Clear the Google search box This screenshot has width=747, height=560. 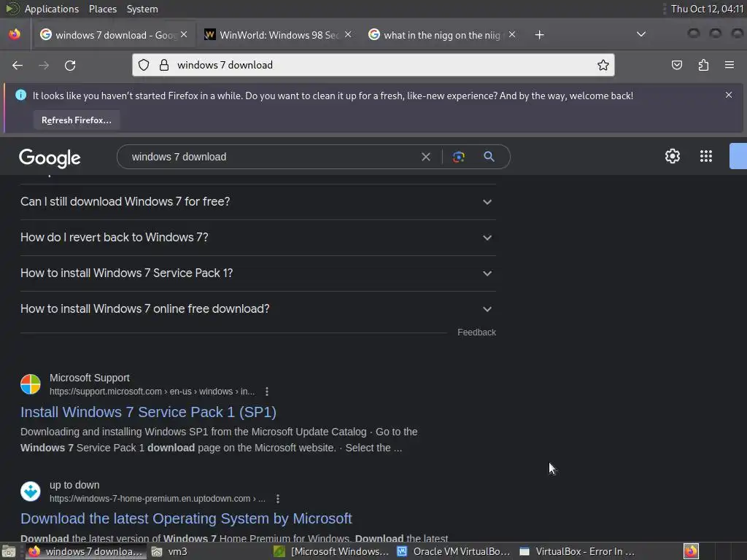pyautogui.click(x=426, y=157)
